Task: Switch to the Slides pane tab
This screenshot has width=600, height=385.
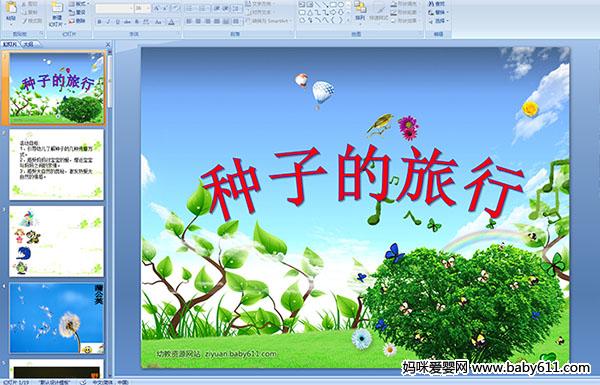Action: click(x=10, y=44)
